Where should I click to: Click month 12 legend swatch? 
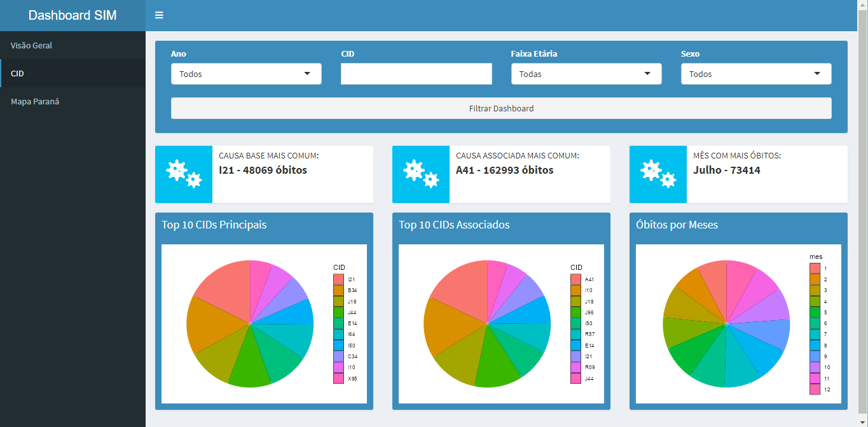point(815,389)
